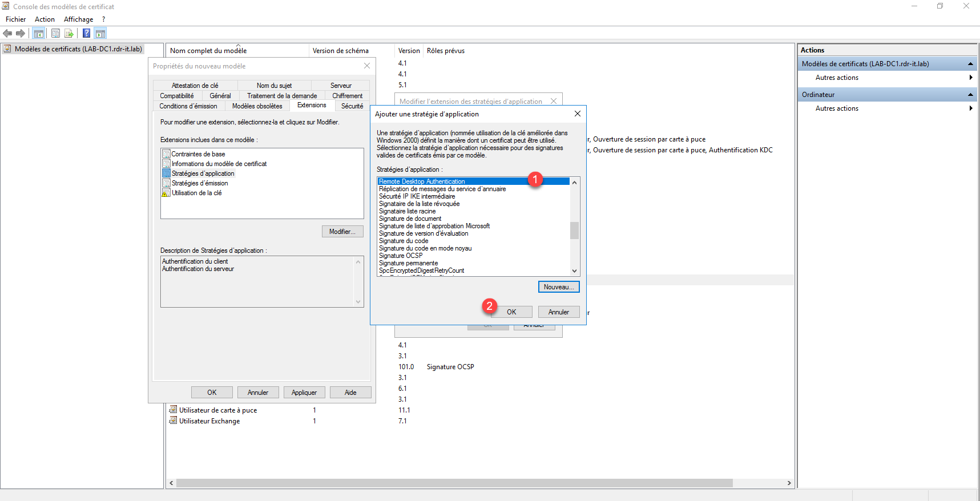Collapse Modèles de certificats Actions header
The height and width of the screenshot is (501, 980).
[970, 64]
